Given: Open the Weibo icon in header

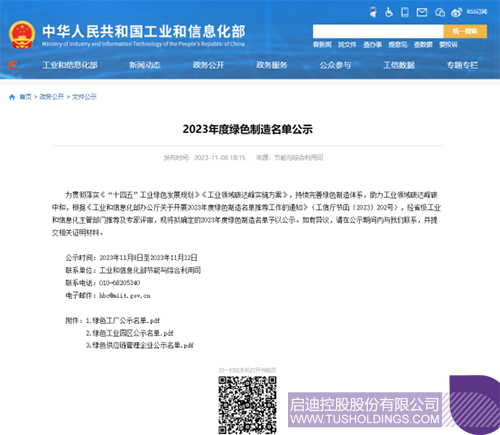Looking at the screenshot, I should (456, 12).
